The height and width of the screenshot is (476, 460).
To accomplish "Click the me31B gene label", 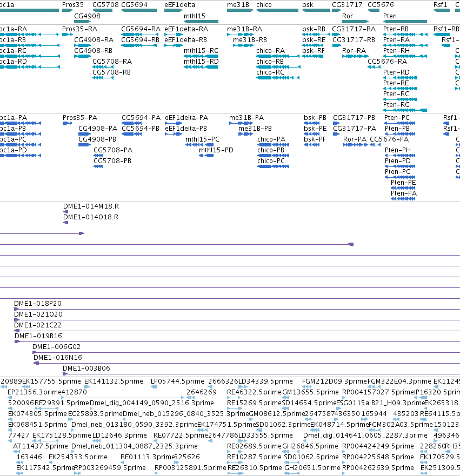I will [238, 5].
